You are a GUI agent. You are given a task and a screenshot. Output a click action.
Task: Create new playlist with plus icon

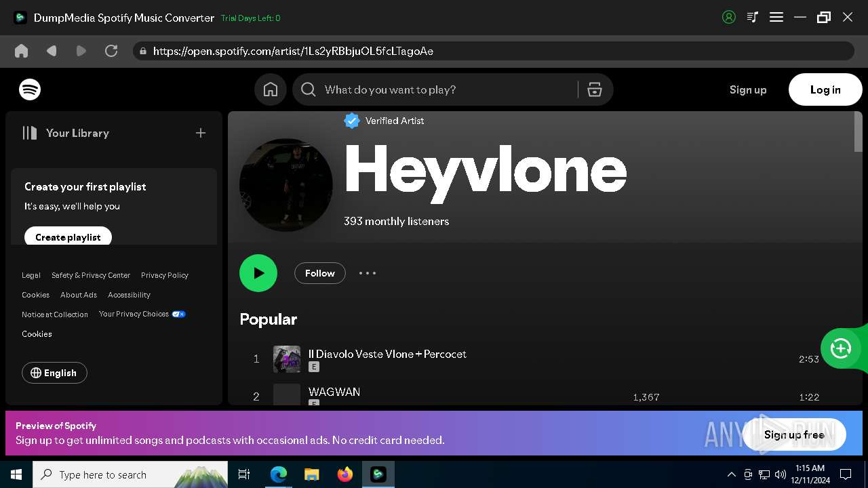tap(201, 133)
